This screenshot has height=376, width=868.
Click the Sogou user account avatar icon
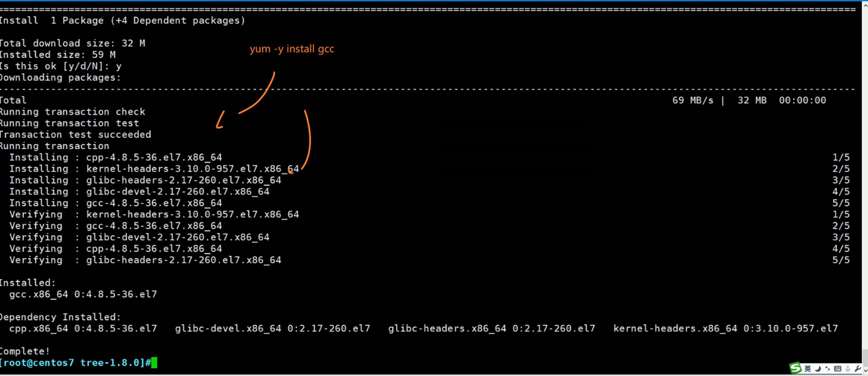(x=848, y=369)
